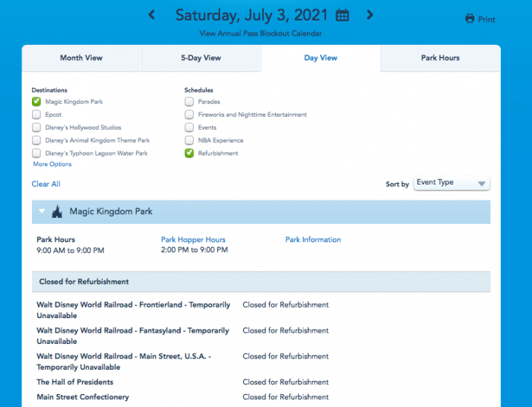
Task: Disable the Refurbishment schedule checkbox
Action: 189,153
